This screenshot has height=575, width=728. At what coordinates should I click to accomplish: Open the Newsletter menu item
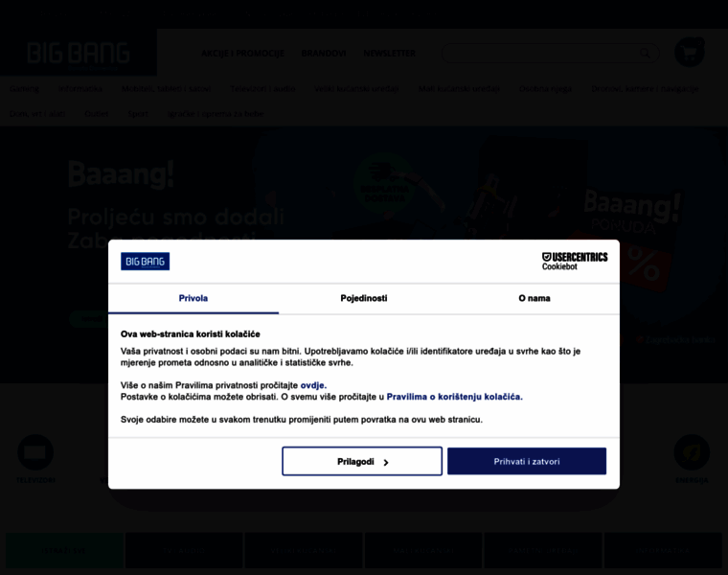coord(389,54)
